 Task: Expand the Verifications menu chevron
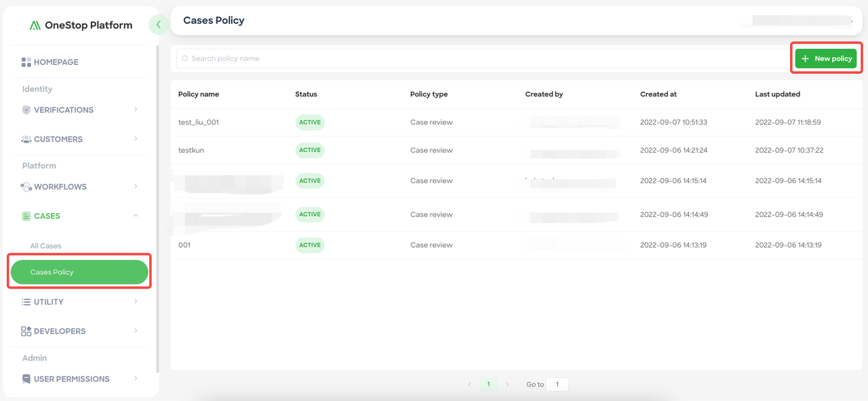click(x=136, y=109)
